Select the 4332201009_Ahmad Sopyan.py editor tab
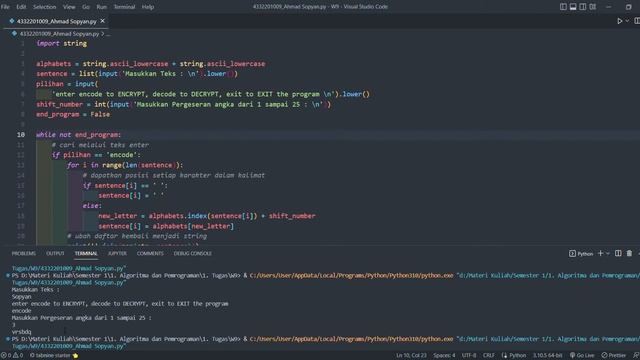 pos(57,21)
